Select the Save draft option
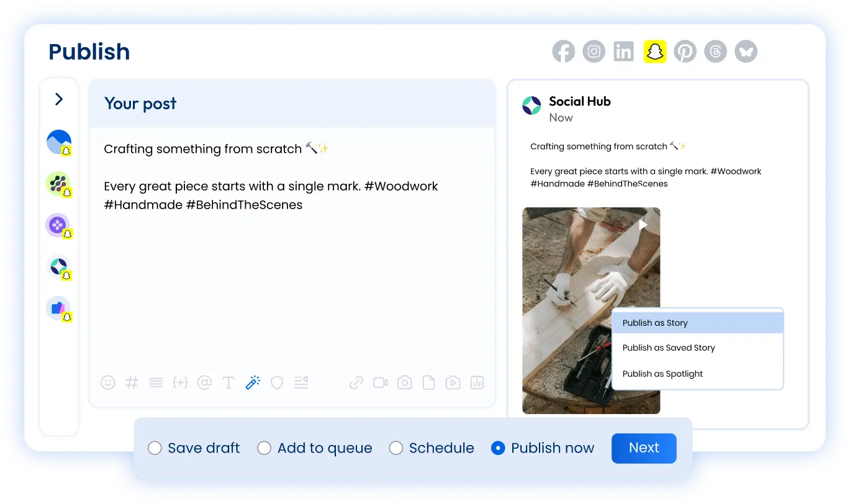 tap(155, 448)
